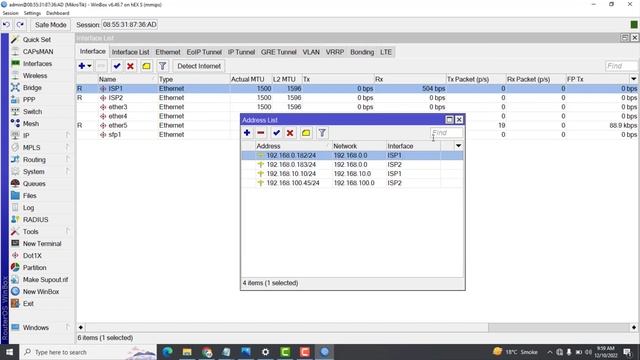The height and width of the screenshot is (360, 640).
Task: Select address 192.168.10.10/24 row
Action: pos(352,173)
